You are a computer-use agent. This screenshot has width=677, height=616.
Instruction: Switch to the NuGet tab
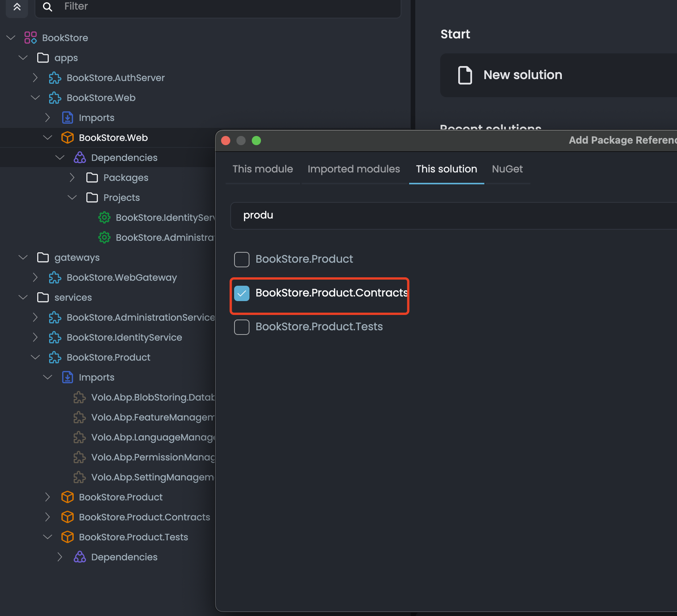click(x=507, y=169)
